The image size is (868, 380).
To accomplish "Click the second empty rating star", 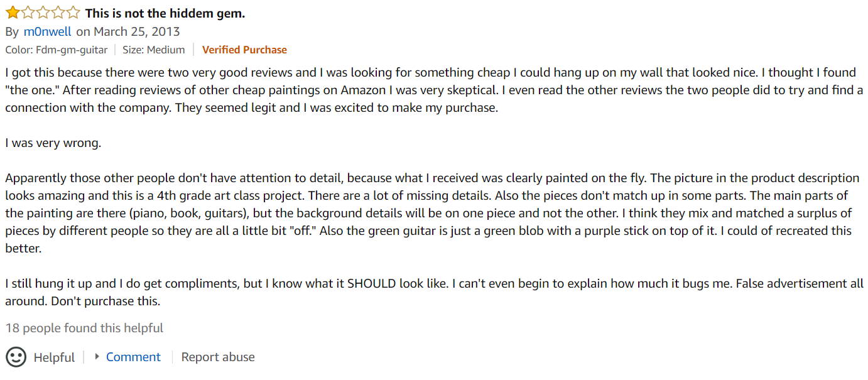I will pyautogui.click(x=28, y=13).
